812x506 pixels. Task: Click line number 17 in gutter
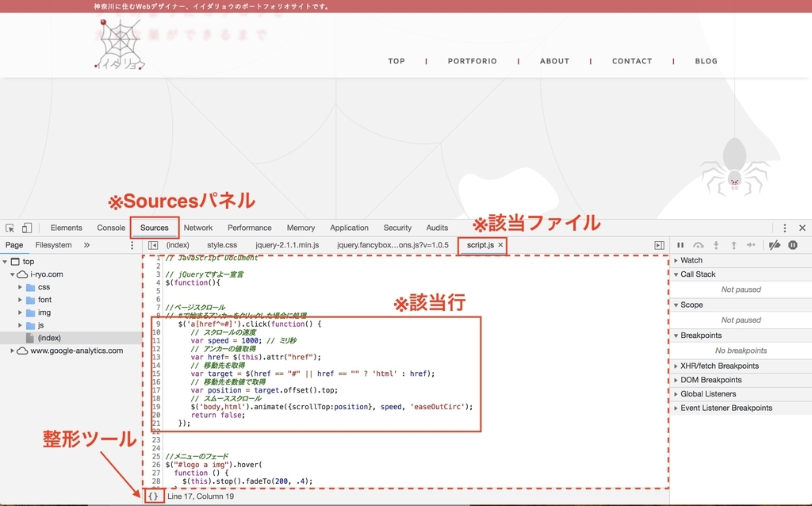click(x=156, y=390)
